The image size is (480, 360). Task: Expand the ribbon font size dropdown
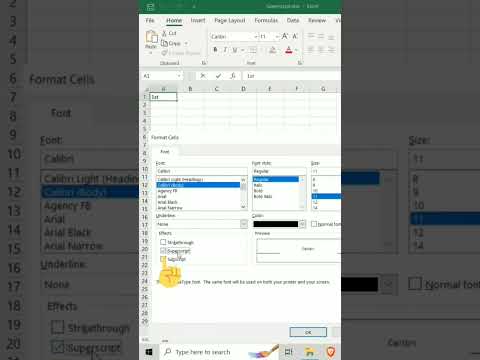coord(277,36)
